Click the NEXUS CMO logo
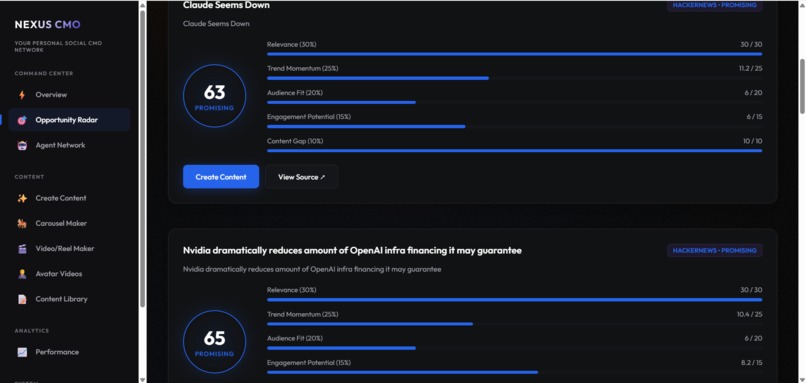 click(47, 25)
